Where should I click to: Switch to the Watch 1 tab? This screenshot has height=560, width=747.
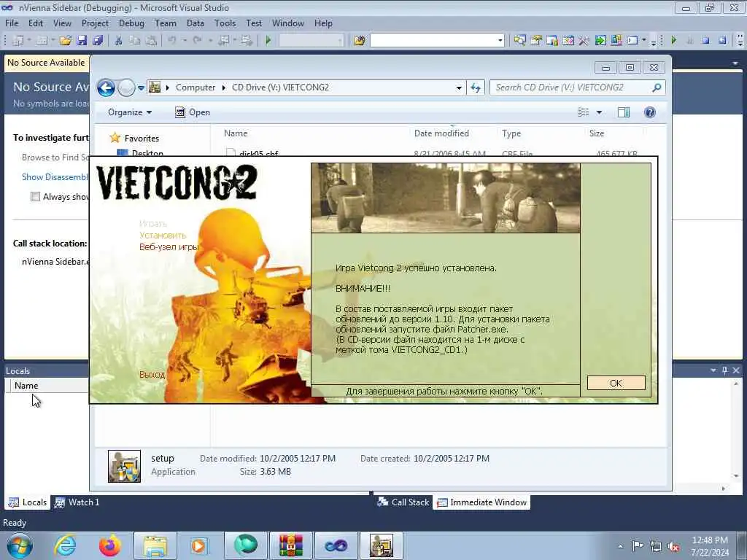tap(77, 502)
